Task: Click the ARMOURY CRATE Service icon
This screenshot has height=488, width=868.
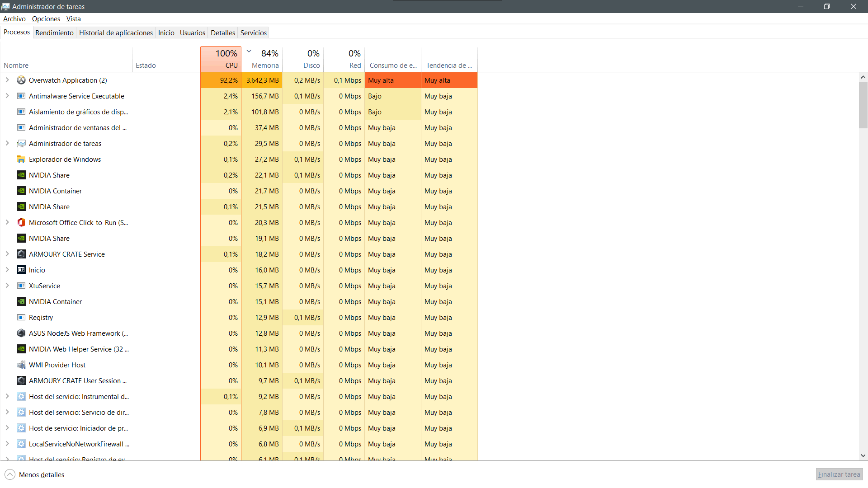Action: [x=21, y=254]
